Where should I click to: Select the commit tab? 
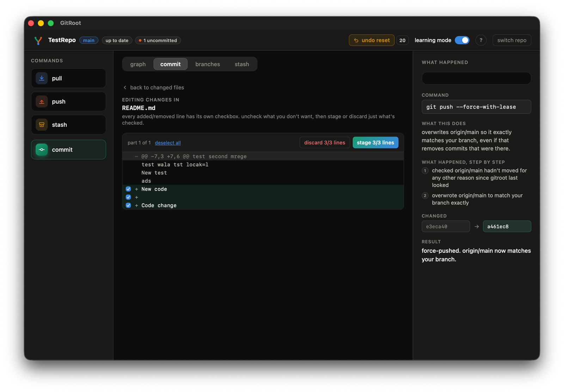pos(170,64)
